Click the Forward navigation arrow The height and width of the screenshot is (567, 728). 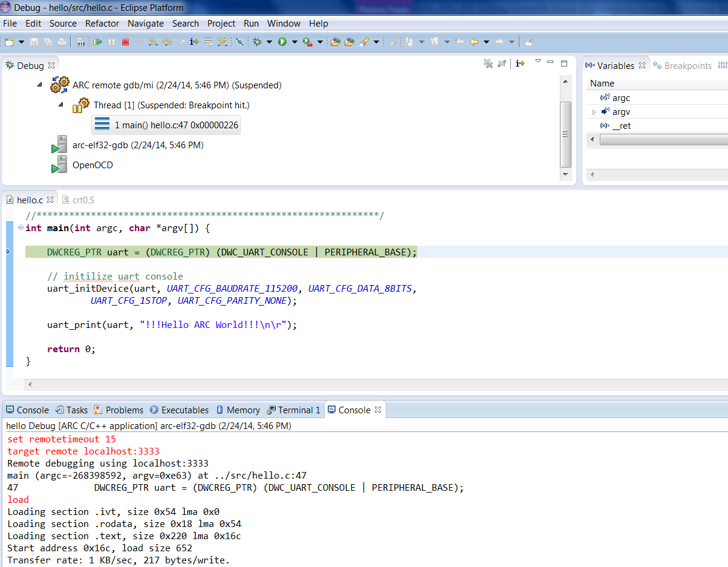tap(499, 42)
